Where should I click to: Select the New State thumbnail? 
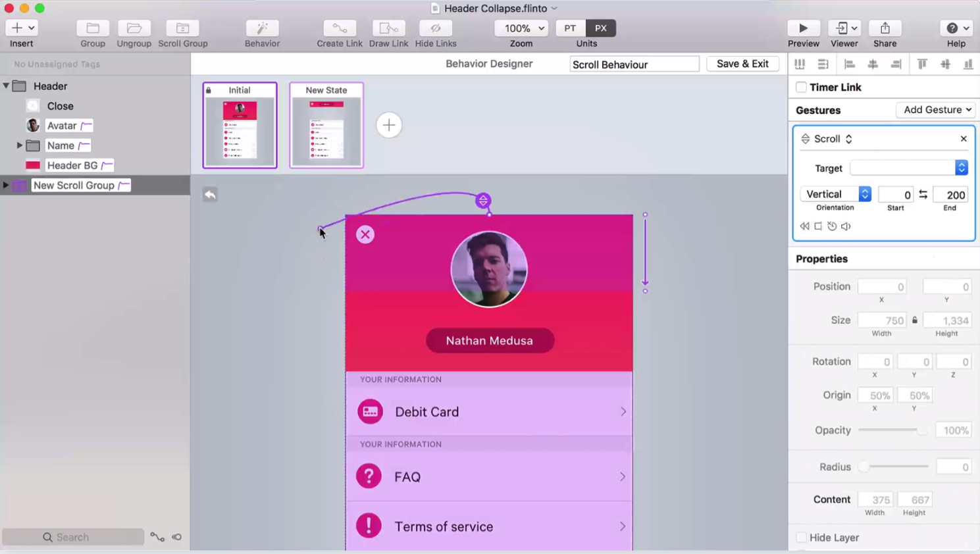click(326, 126)
